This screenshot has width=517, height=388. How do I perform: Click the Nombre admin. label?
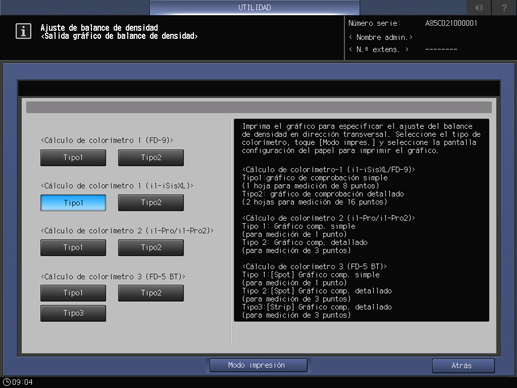tap(381, 37)
